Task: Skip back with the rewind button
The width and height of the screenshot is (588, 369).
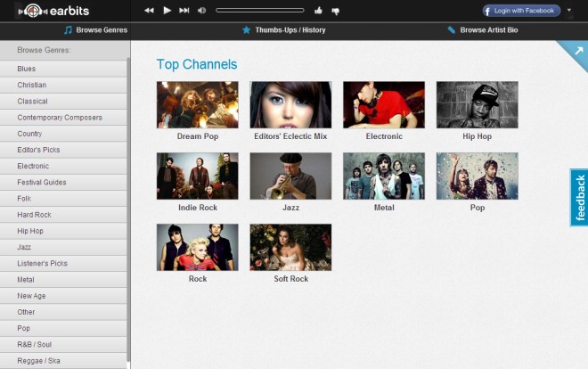Action: click(x=149, y=11)
